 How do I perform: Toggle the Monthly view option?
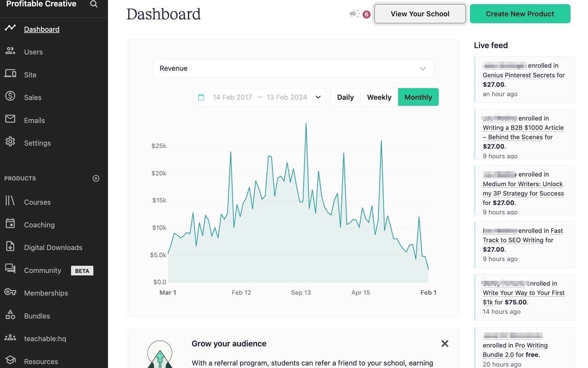[x=418, y=97]
